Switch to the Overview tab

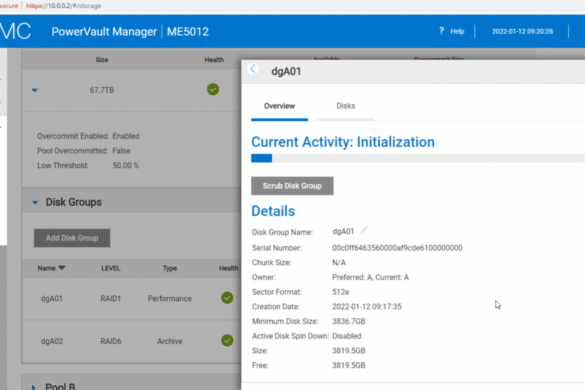point(279,106)
